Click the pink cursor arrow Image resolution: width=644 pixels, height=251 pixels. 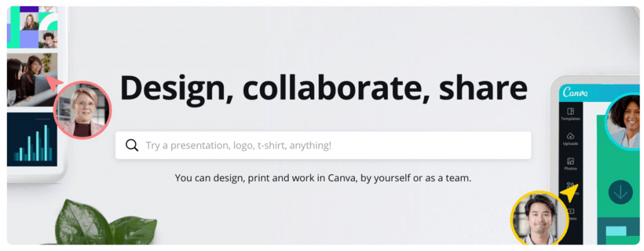tap(53, 82)
